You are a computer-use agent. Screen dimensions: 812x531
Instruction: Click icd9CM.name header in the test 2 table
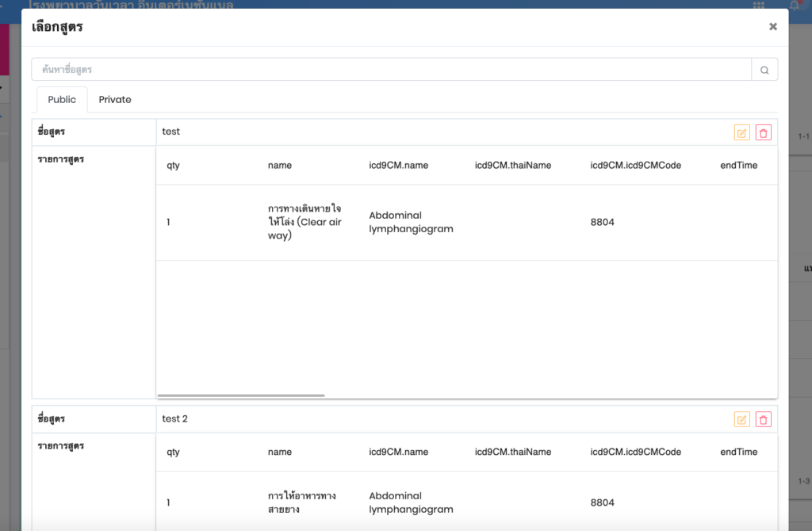point(398,452)
